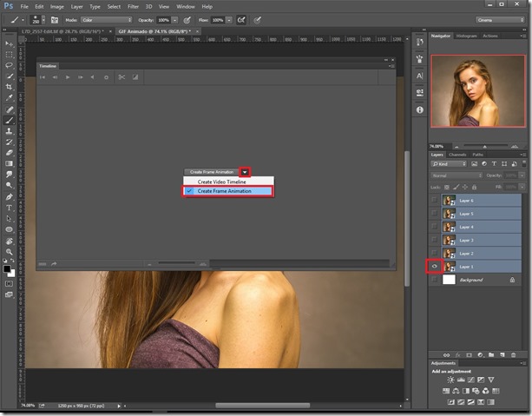Viewport: 532px width, 416px height.
Task: Open the brush panel toggle icon
Action: (55, 20)
